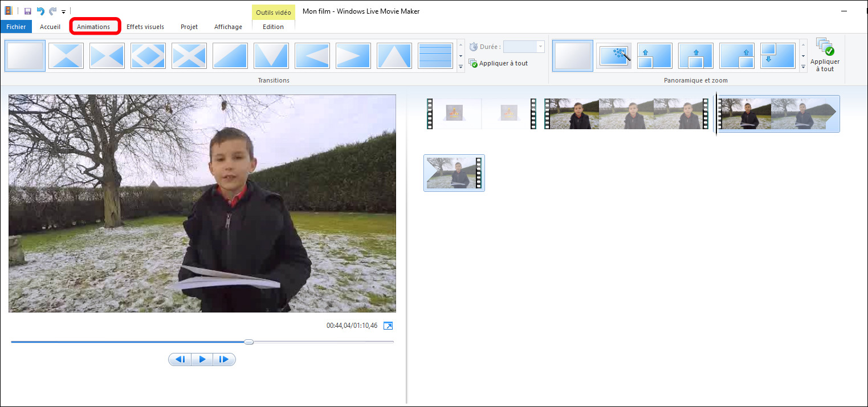Apply the zoom-out pan effect

[778, 55]
